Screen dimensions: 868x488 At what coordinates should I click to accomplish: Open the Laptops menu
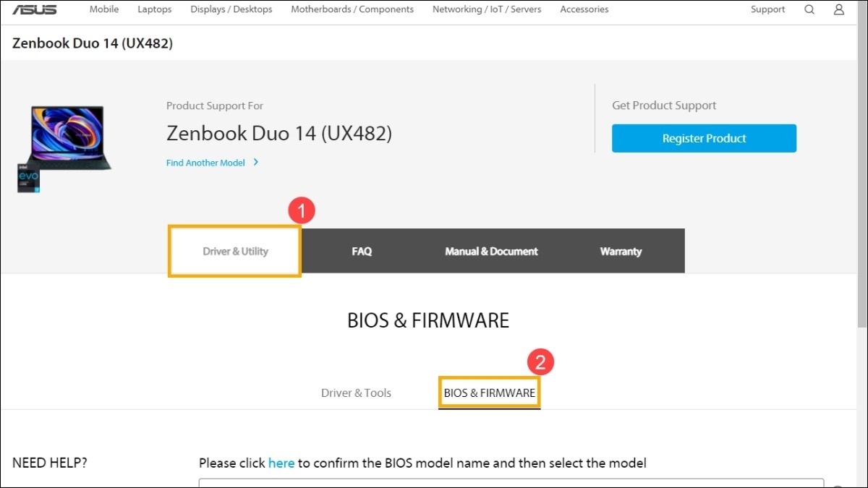(x=155, y=9)
